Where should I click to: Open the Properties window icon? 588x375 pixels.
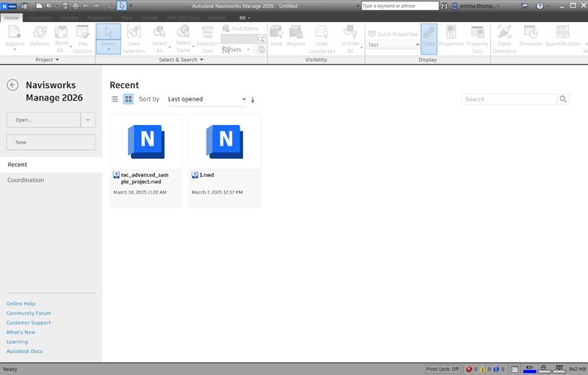451,32
